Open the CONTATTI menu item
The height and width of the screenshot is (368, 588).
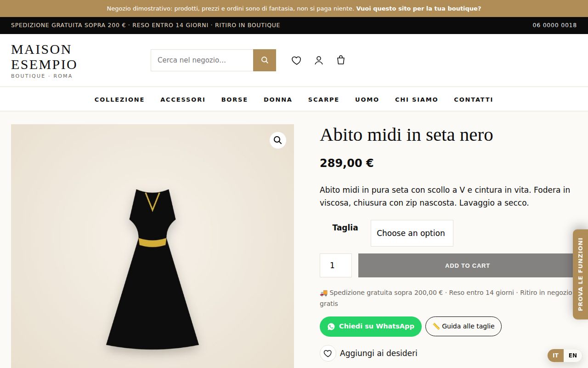coord(474,99)
